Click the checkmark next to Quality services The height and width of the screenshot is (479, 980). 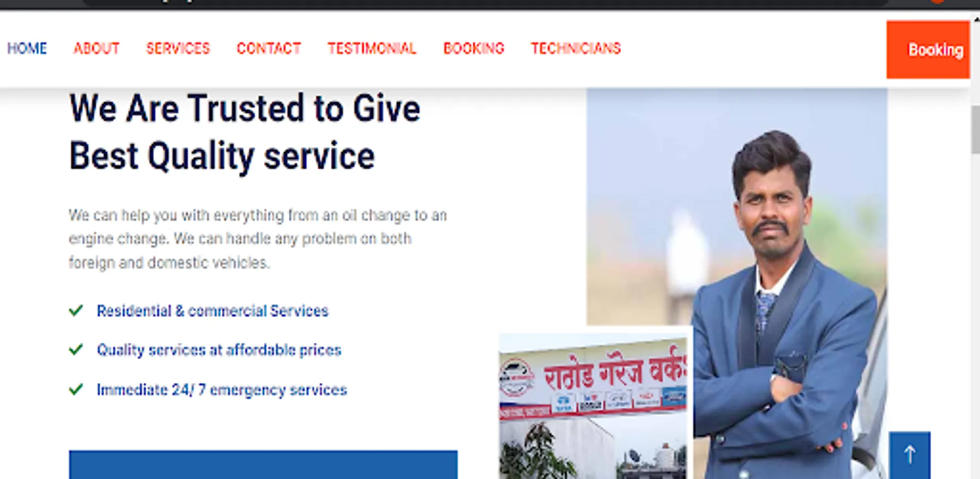pyautogui.click(x=76, y=350)
